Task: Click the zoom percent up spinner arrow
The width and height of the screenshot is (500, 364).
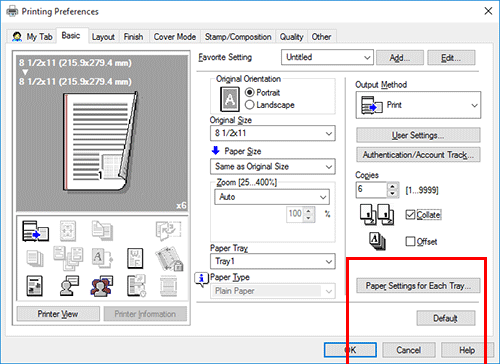Action: click(309, 211)
